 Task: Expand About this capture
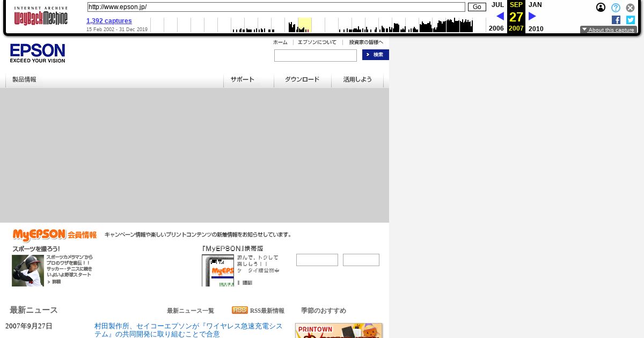[609, 30]
